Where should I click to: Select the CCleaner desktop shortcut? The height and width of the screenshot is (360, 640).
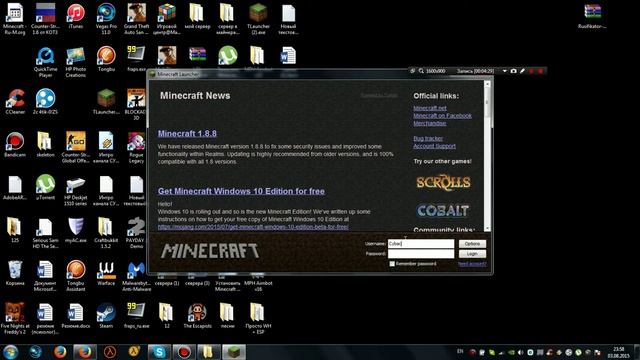(15, 102)
